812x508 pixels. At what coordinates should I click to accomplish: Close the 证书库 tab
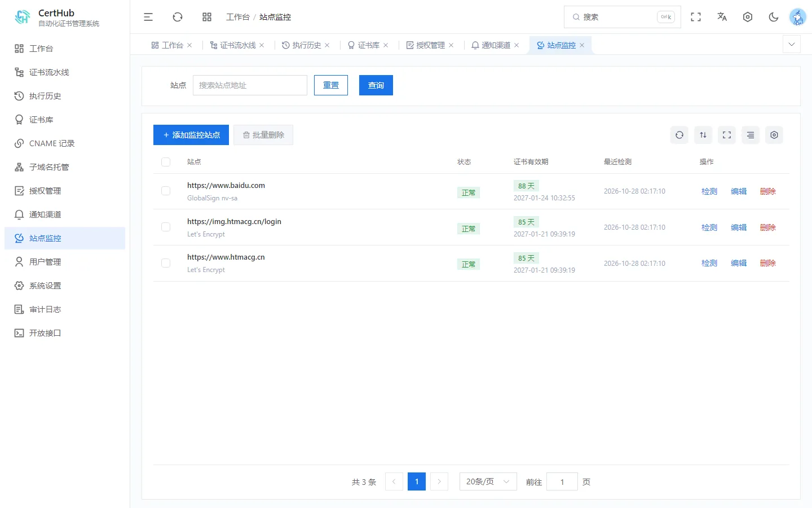386,45
